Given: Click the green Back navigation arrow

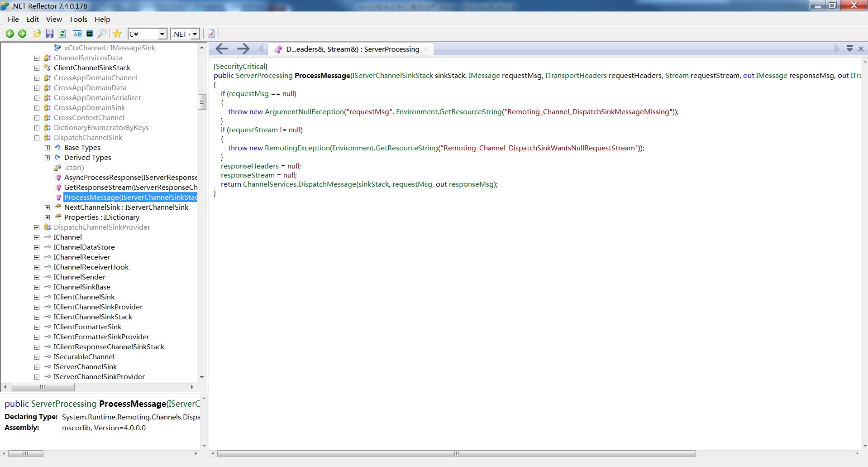Looking at the screenshot, I should point(10,34).
